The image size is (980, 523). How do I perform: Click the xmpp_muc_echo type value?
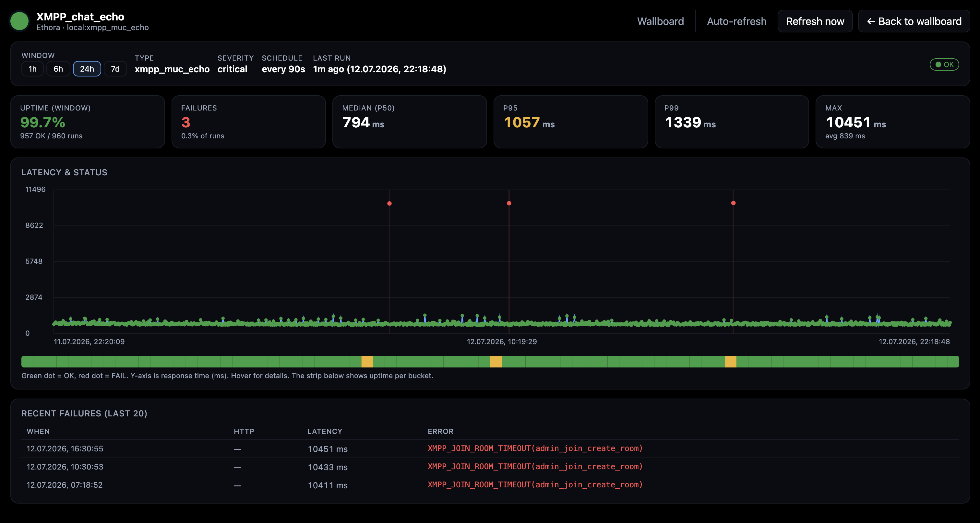(x=172, y=69)
